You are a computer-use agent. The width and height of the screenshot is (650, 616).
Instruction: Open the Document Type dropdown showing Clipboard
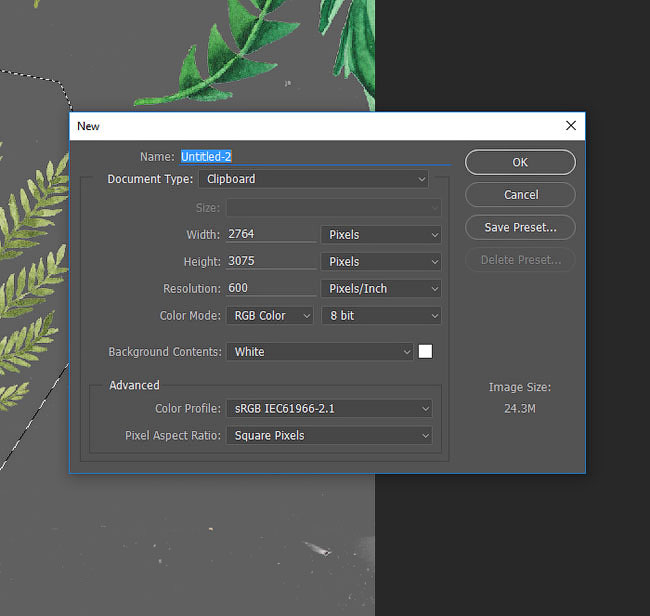[x=313, y=179]
